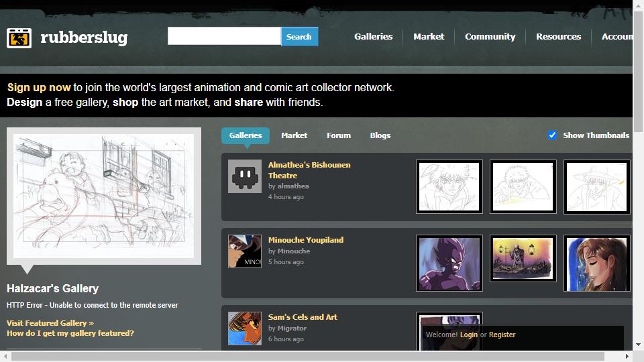This screenshot has height=362, width=644.
Task: Click the rubberslug logo icon
Action: (19, 38)
